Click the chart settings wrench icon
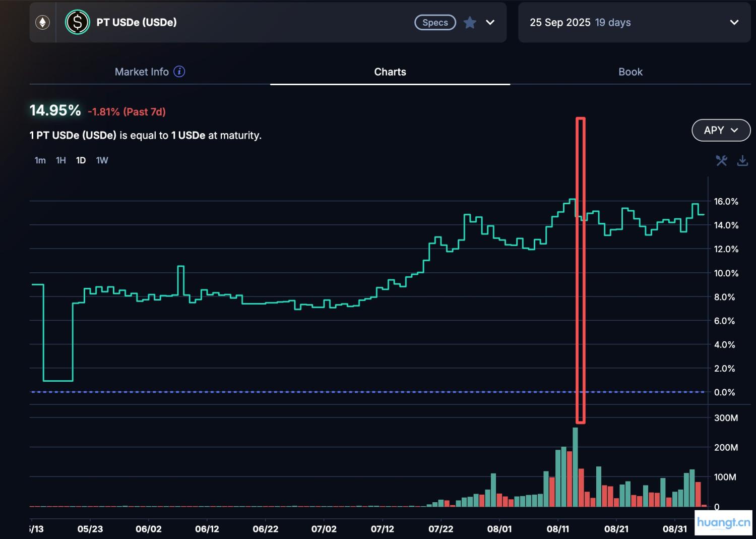Screen dimensions: 756x539 pos(721,160)
